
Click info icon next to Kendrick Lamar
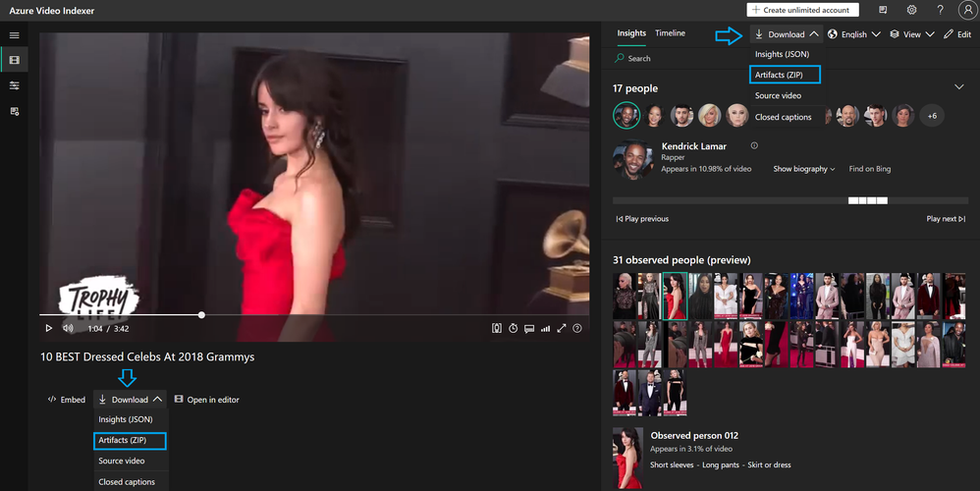(x=754, y=145)
